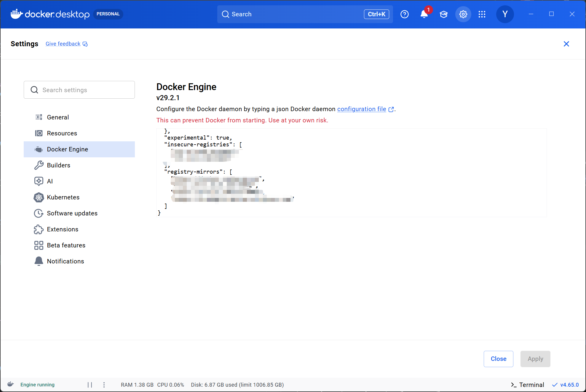This screenshot has height=392, width=586.
Task: Open Beta features settings
Action: (x=66, y=245)
